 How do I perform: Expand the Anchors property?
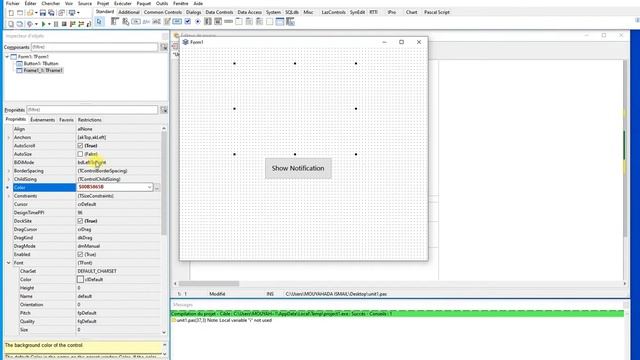point(9,138)
